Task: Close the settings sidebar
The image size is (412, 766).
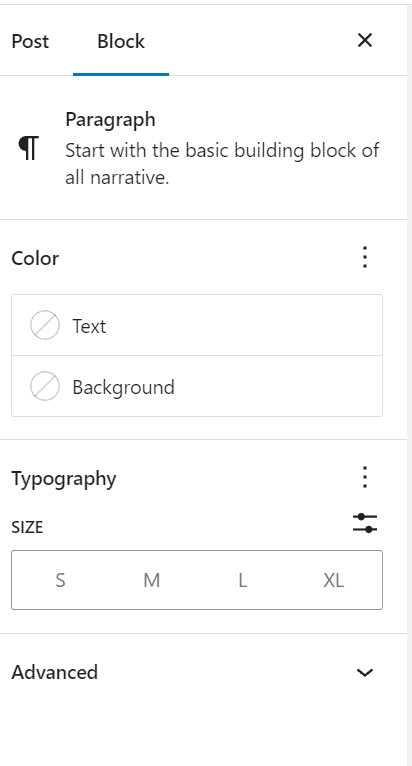Action: tap(365, 41)
